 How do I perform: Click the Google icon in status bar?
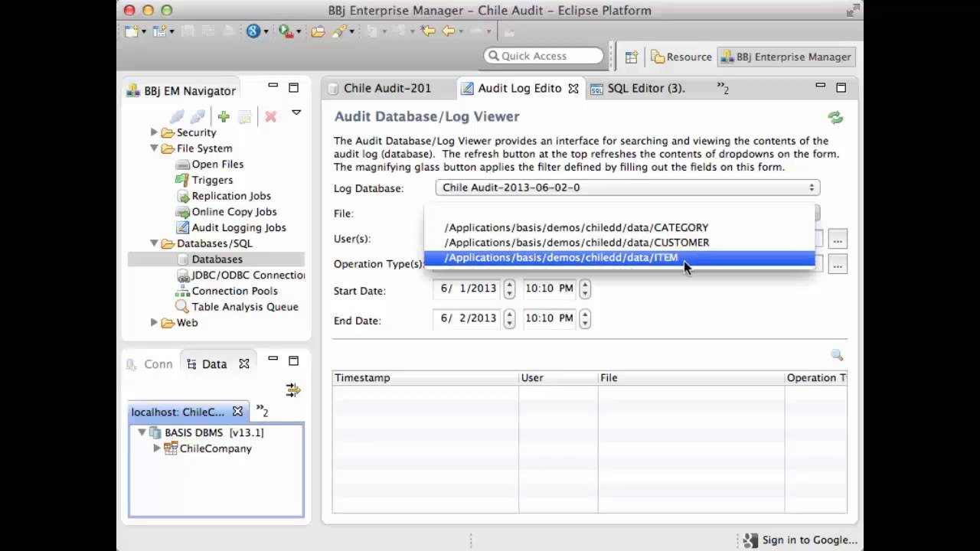click(751, 540)
